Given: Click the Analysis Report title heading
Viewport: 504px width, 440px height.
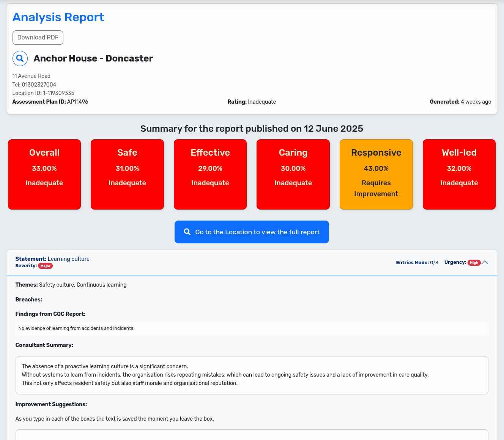Looking at the screenshot, I should (x=58, y=17).
